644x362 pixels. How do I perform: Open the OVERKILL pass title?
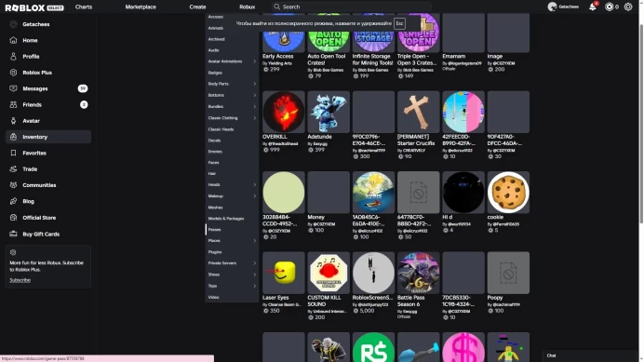pos(275,137)
